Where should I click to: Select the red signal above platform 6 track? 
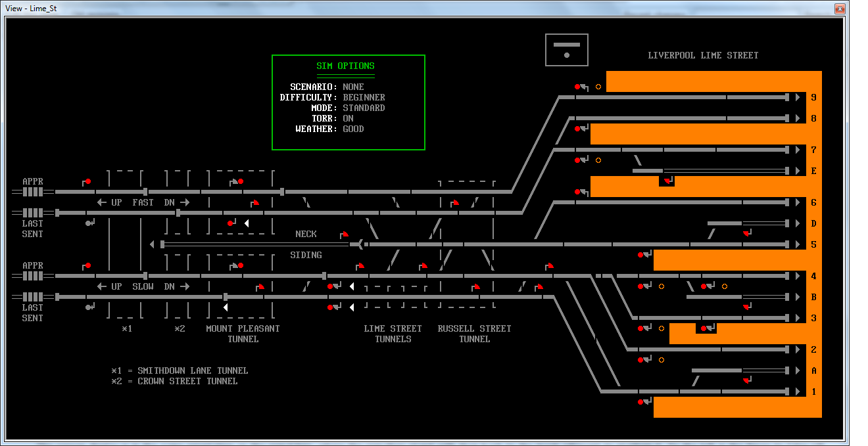(577, 192)
